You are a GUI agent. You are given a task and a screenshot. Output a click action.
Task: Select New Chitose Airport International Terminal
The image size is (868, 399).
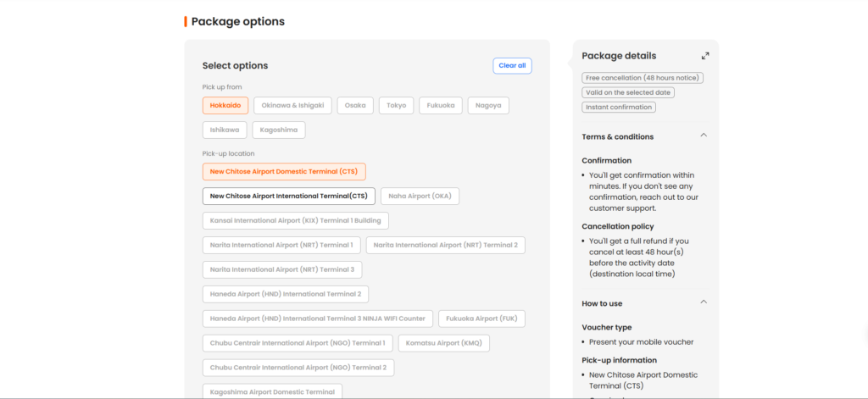[x=288, y=197]
